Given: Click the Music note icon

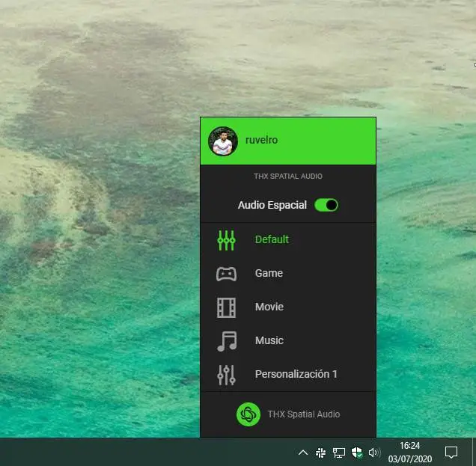Looking at the screenshot, I should coord(227,341).
